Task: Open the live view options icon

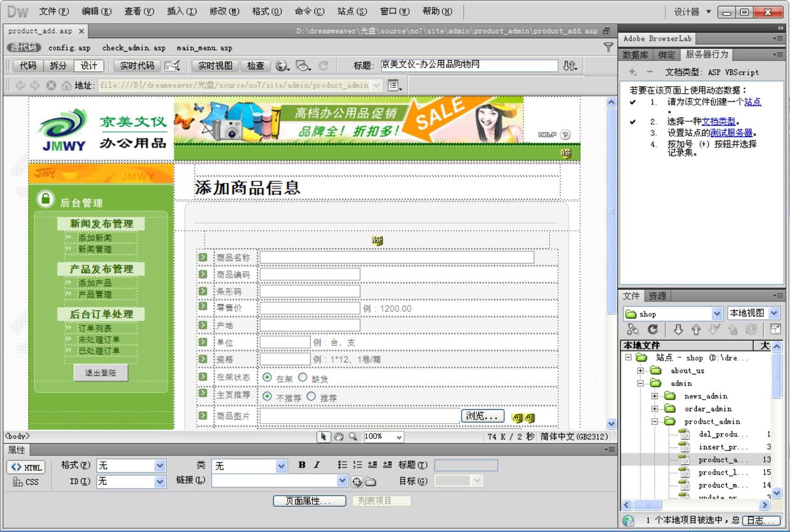Action: coord(395,85)
